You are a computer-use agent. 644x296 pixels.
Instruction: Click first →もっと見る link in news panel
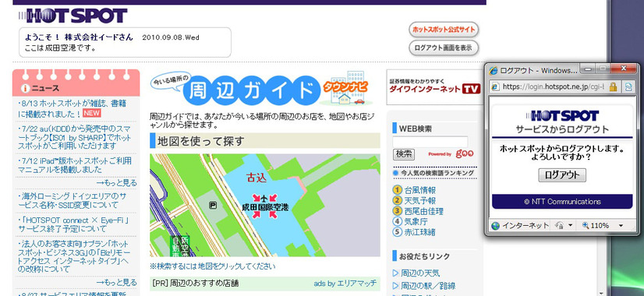tap(117, 183)
